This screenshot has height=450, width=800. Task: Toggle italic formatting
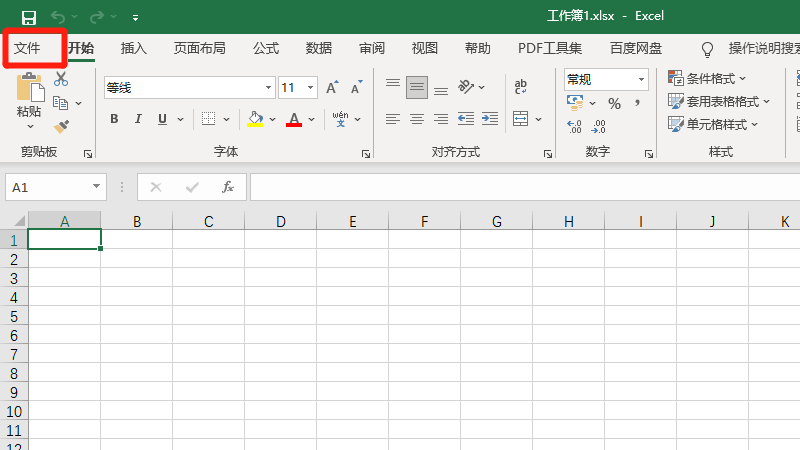tap(138, 119)
